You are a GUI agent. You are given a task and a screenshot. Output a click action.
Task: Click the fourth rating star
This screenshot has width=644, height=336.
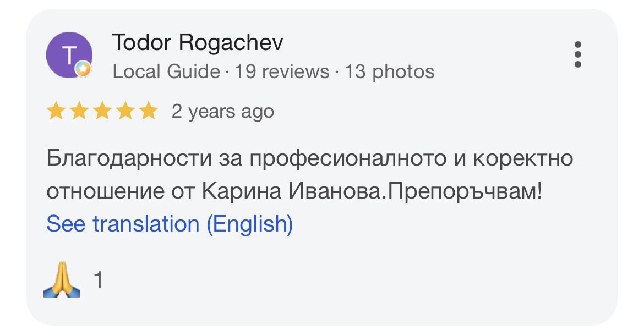tap(125, 111)
